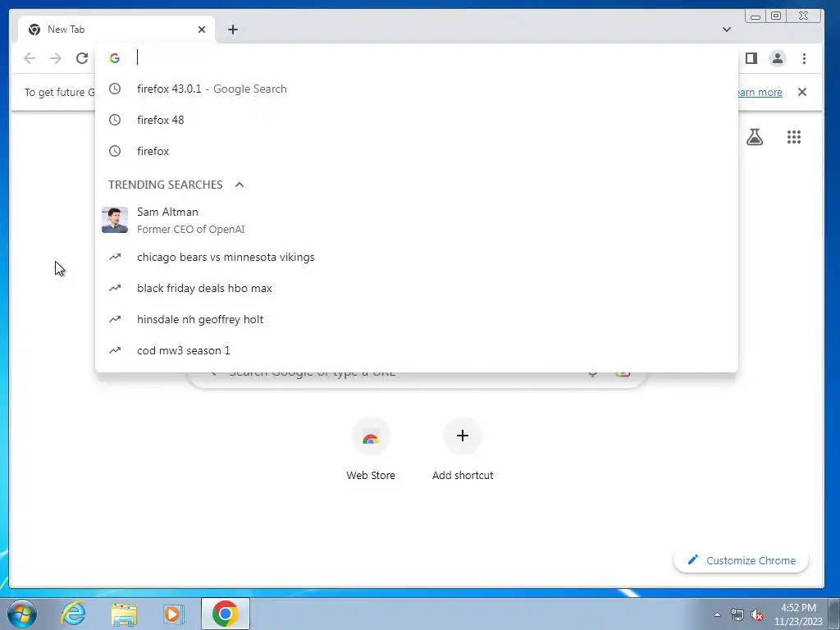Select black friday deals hbo max

coord(416,288)
